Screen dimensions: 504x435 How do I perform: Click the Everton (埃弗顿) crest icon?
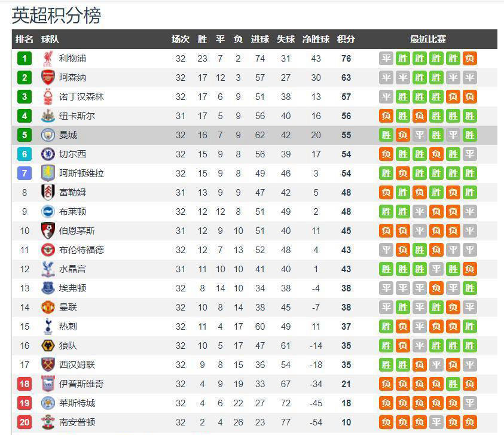48,288
